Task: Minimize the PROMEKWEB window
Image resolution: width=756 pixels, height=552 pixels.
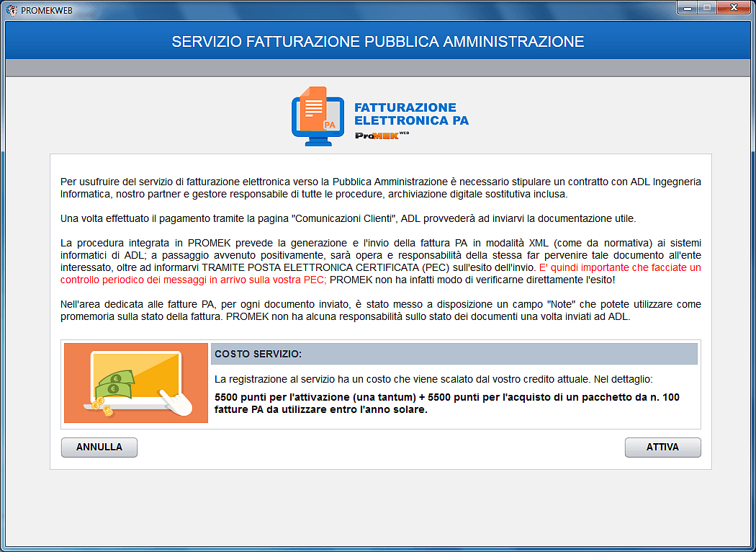Action: click(686, 8)
